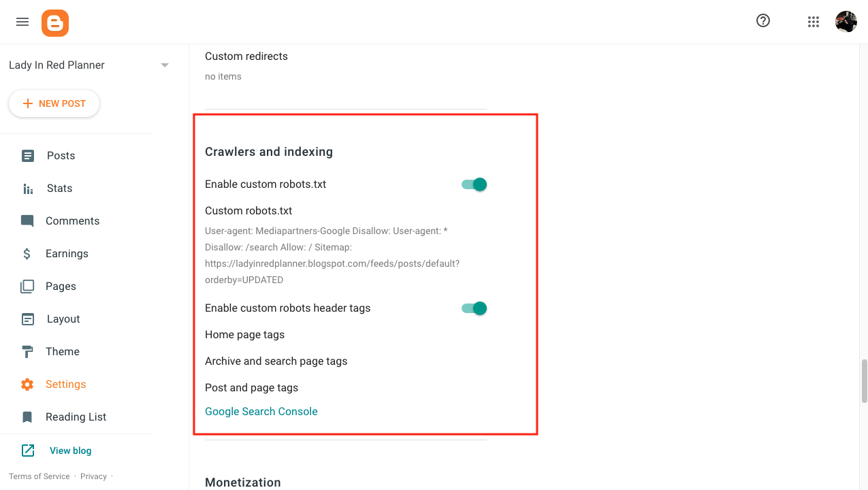This screenshot has height=490, width=868.
Task: Expand the Lady In Red Planner blog dropdown
Action: click(x=165, y=65)
